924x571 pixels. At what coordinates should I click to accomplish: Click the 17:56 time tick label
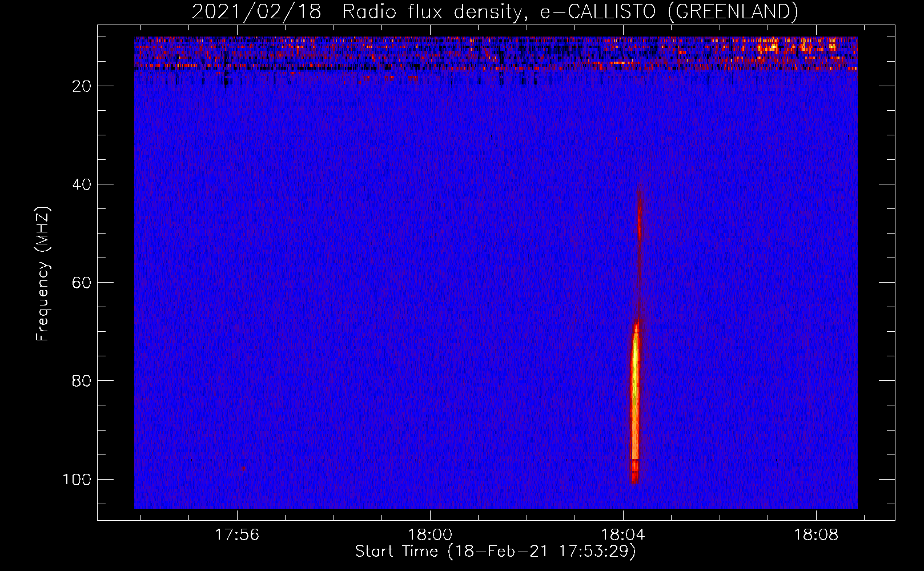point(237,534)
